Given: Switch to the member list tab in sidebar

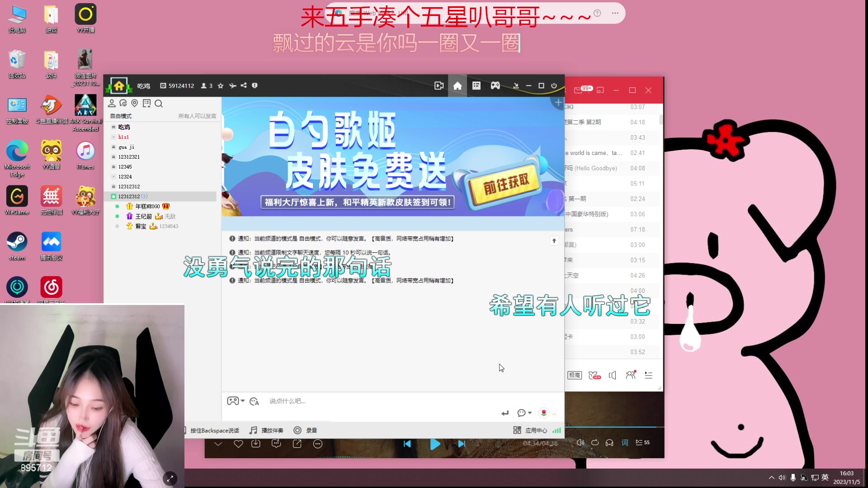Looking at the screenshot, I should click(112, 103).
